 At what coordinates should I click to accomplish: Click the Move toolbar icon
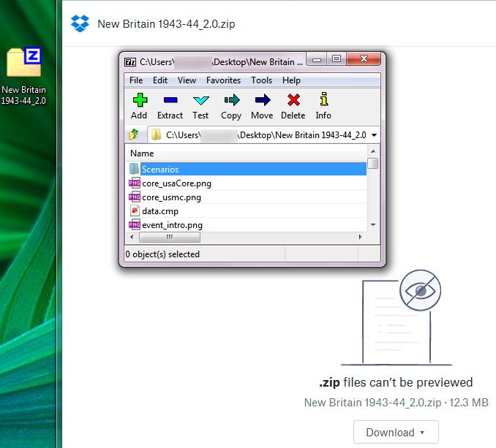click(262, 100)
